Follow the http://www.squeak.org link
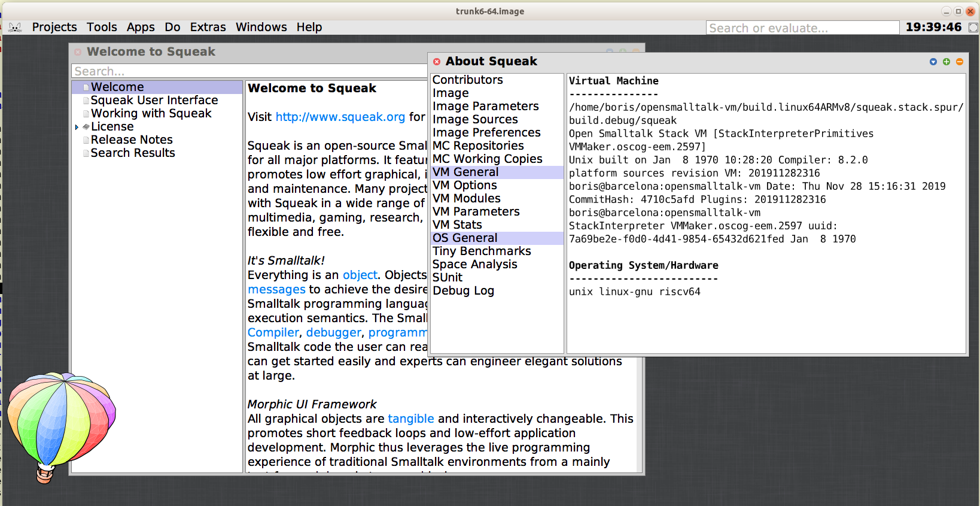Image resolution: width=980 pixels, height=506 pixels. [x=340, y=117]
